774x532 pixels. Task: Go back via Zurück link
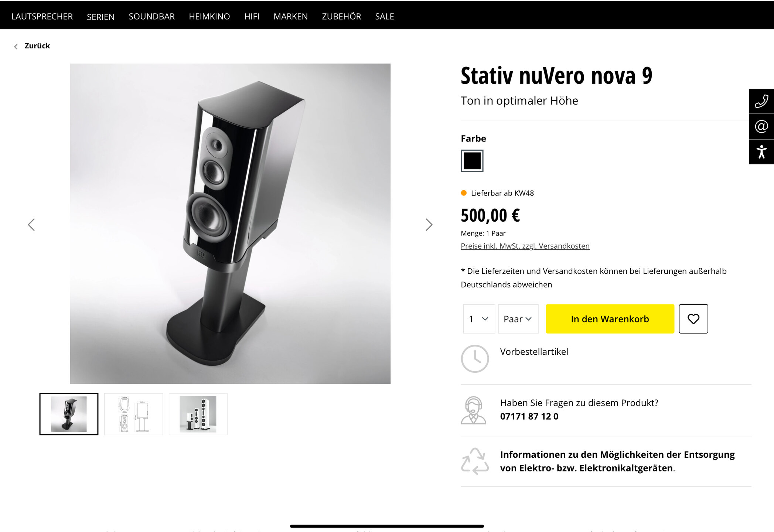pos(37,46)
